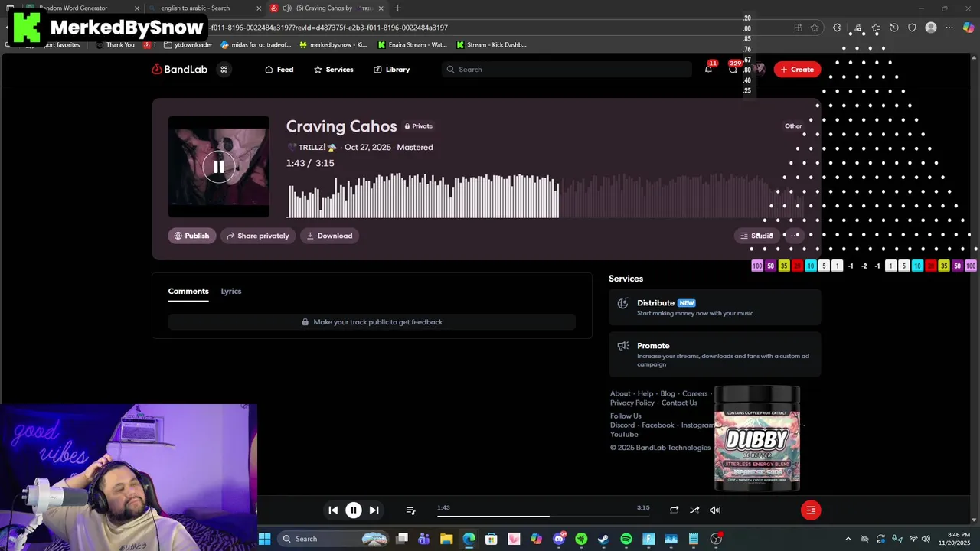
Task: Pause the track in bottom player bar
Action: click(354, 510)
